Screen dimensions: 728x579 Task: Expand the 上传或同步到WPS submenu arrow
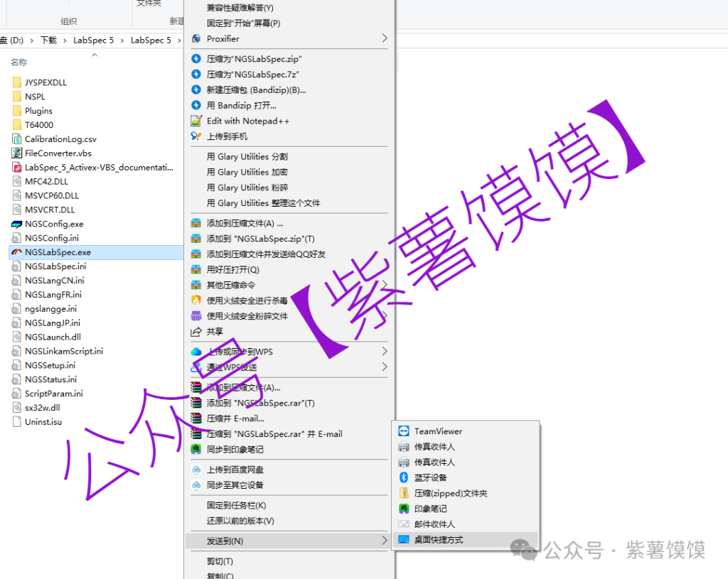385,352
